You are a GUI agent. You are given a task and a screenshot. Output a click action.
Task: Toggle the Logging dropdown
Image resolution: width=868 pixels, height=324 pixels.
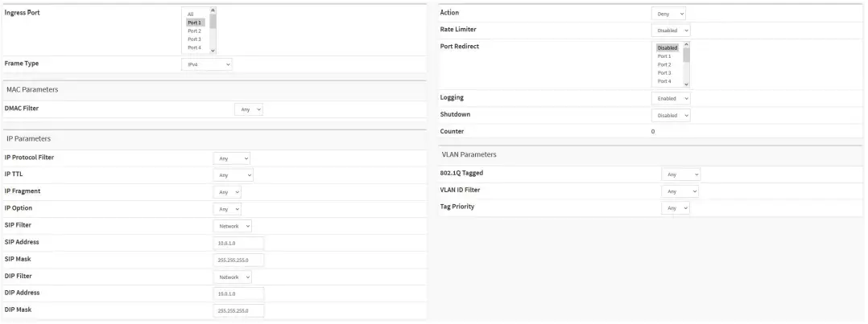671,98
